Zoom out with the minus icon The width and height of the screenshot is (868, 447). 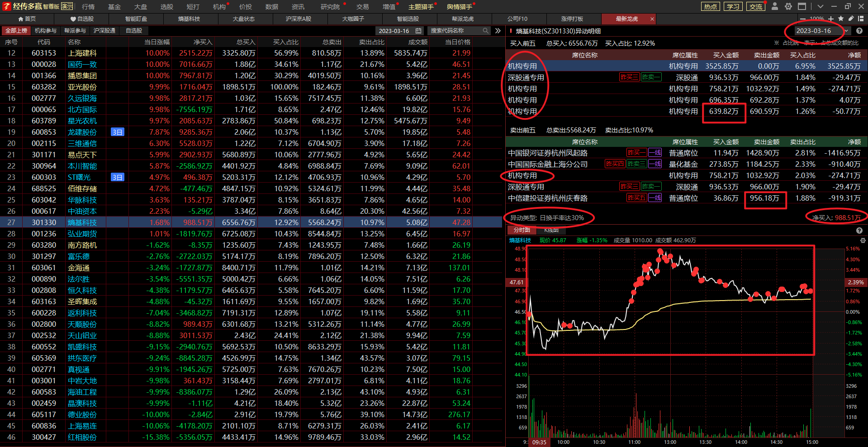click(x=803, y=19)
